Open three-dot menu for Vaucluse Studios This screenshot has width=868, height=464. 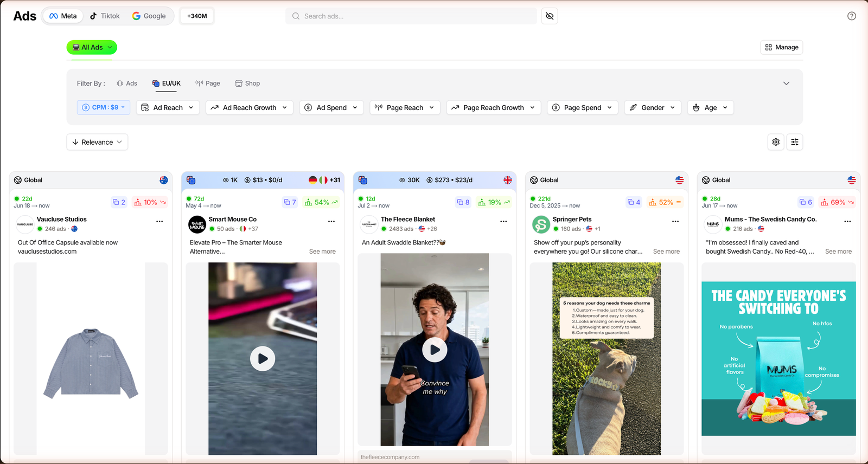tap(159, 221)
